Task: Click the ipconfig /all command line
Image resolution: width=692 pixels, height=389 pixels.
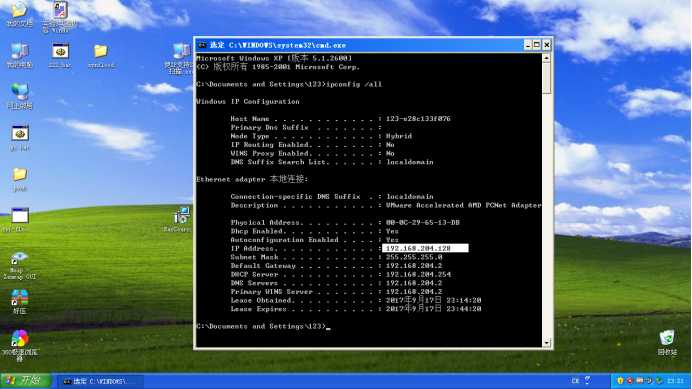Action: tap(289, 84)
